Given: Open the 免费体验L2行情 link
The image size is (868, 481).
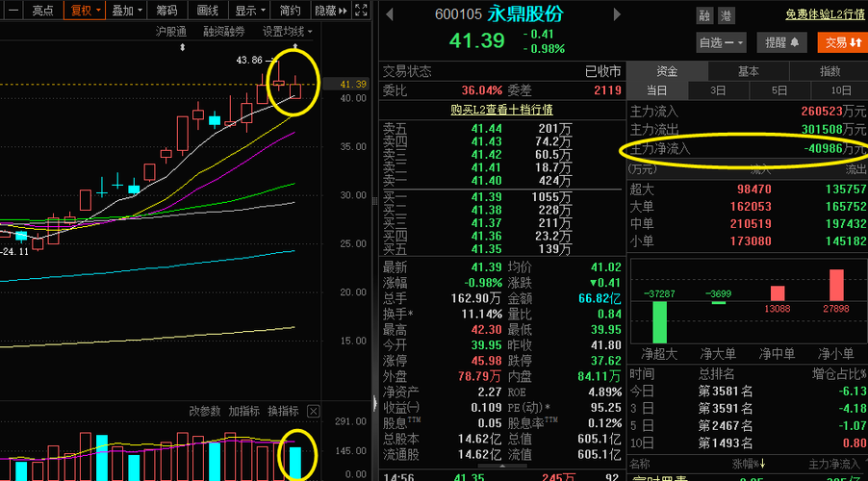Looking at the screenshot, I should (x=825, y=14).
